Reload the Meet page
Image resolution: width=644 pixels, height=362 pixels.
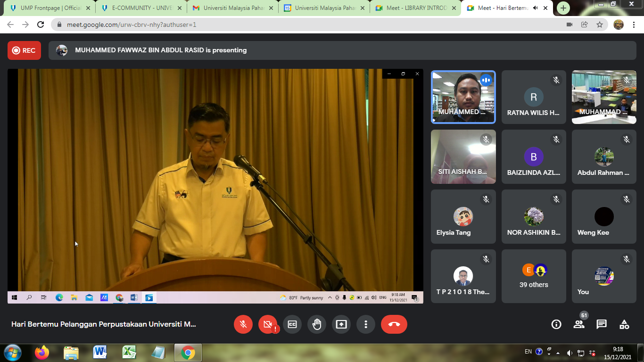[41, 25]
